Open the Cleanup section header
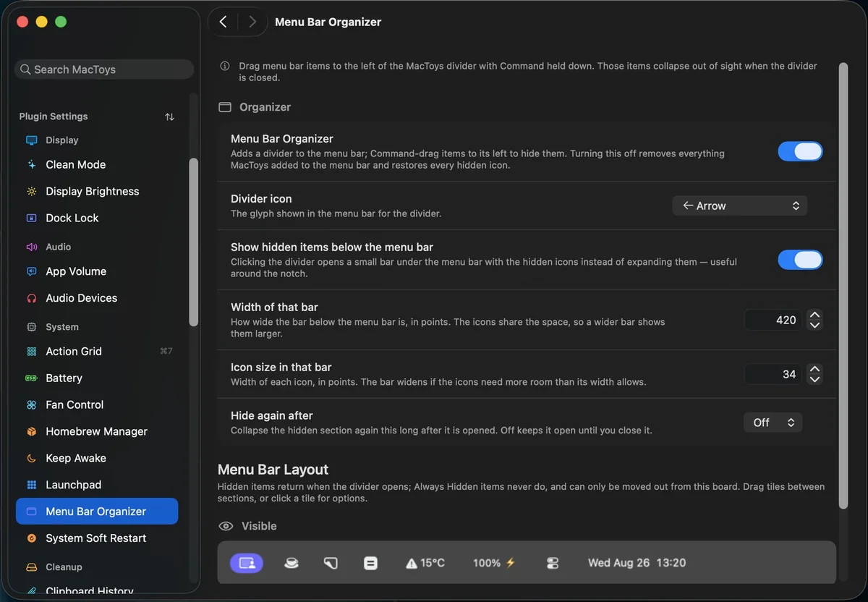The height and width of the screenshot is (602, 868). (x=64, y=567)
